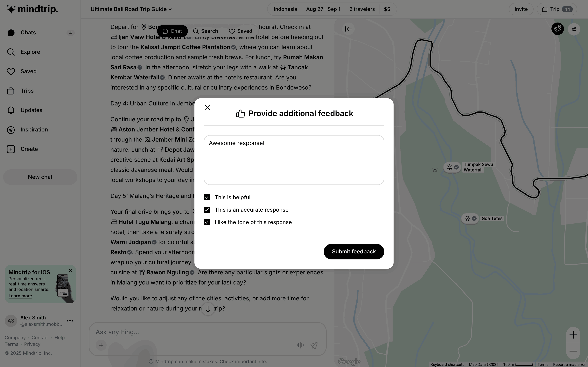Click the send message paper plane icon
The image size is (588, 367).
(x=314, y=345)
